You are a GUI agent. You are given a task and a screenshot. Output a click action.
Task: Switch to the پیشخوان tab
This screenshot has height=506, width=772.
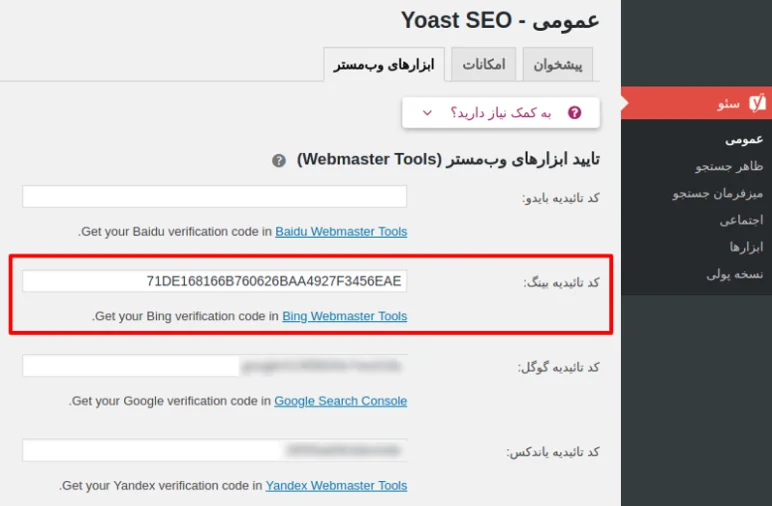coord(558,65)
